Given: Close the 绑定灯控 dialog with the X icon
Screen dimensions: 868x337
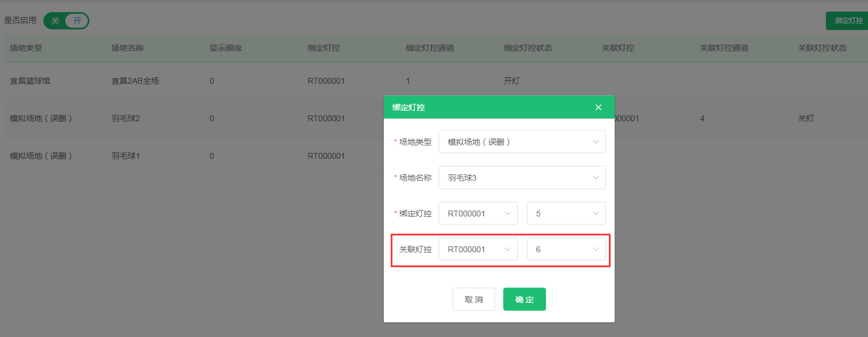Looking at the screenshot, I should click(x=598, y=107).
